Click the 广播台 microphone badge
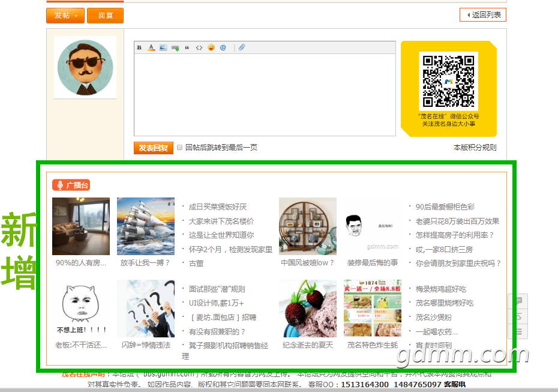Screen dimensions: 558x392 click(71, 185)
